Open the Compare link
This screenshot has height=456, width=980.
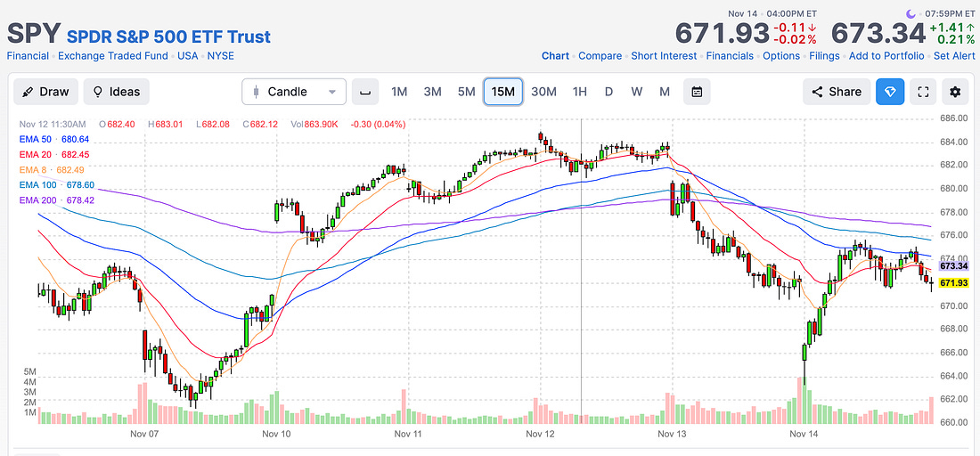[x=600, y=55]
